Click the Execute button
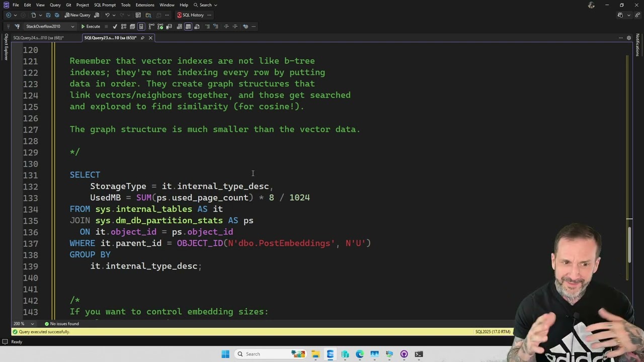Image resolution: width=644 pixels, height=362 pixels. [x=91, y=26]
